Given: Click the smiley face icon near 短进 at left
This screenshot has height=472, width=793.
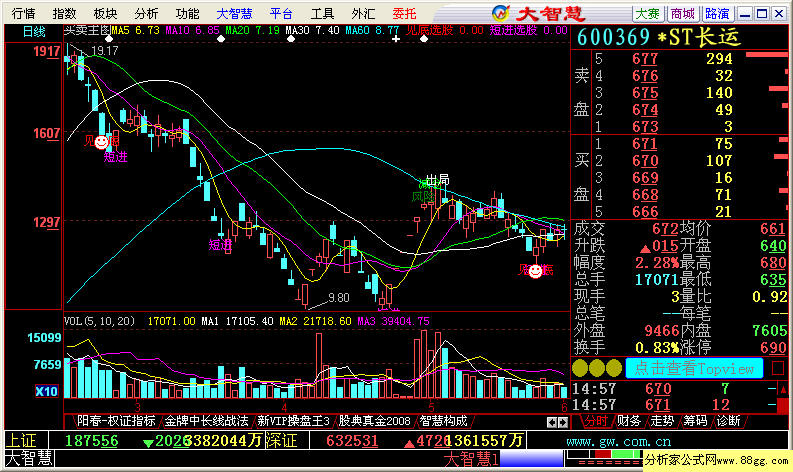Looking at the screenshot, I should coord(102,142).
